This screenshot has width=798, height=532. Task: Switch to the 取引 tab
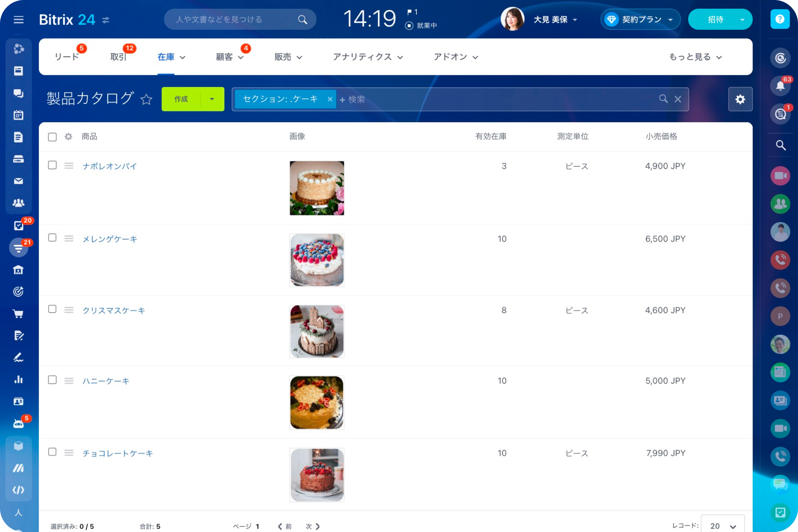(118, 57)
